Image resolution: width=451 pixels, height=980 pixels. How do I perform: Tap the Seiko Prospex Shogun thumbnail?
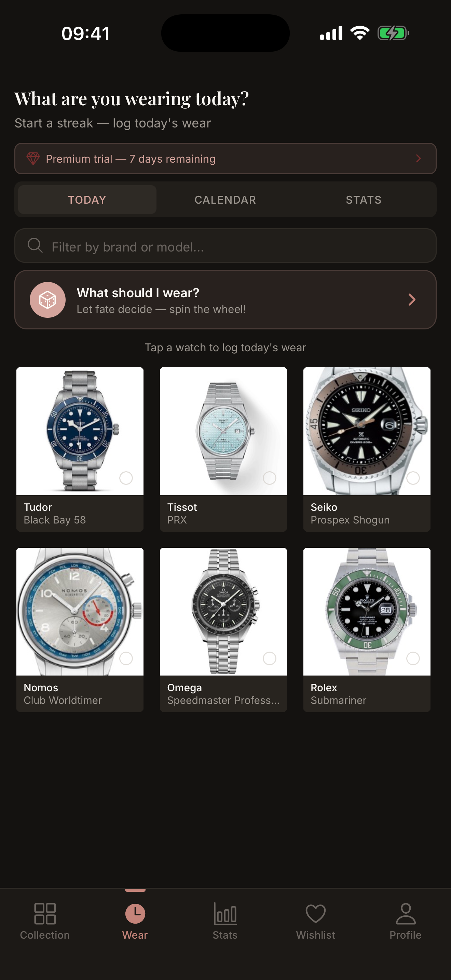(367, 431)
